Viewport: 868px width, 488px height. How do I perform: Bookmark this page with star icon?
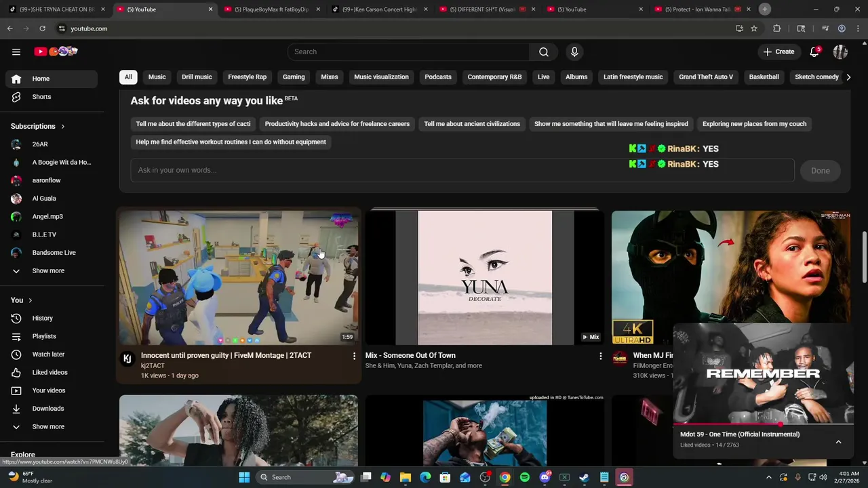[754, 28]
